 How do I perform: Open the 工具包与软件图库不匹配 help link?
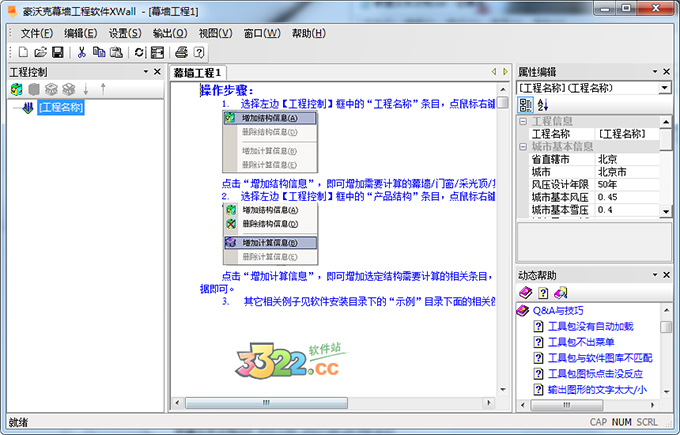[600, 358]
